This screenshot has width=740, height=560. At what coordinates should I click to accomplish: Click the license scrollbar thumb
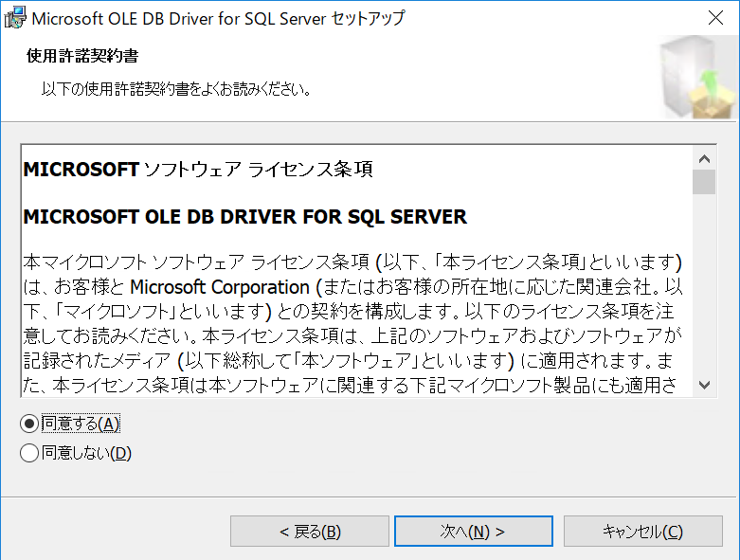click(x=704, y=182)
